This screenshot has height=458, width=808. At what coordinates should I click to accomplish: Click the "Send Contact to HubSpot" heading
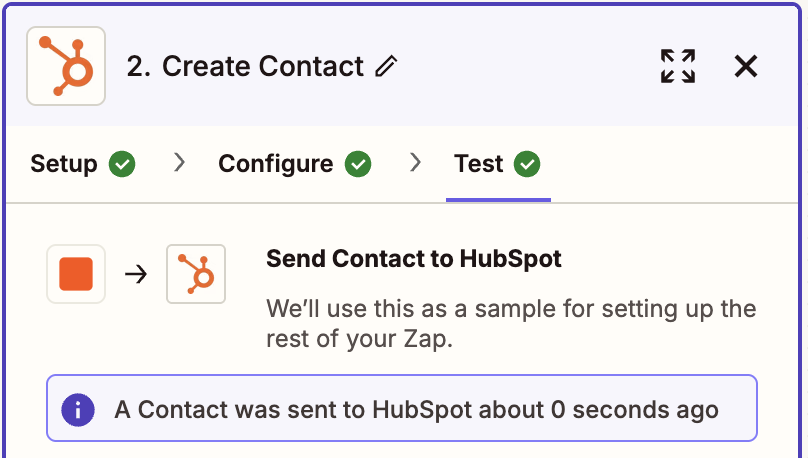click(414, 260)
